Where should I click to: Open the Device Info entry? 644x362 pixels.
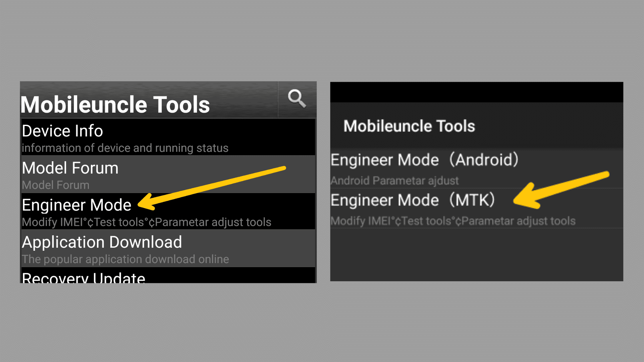tap(62, 131)
